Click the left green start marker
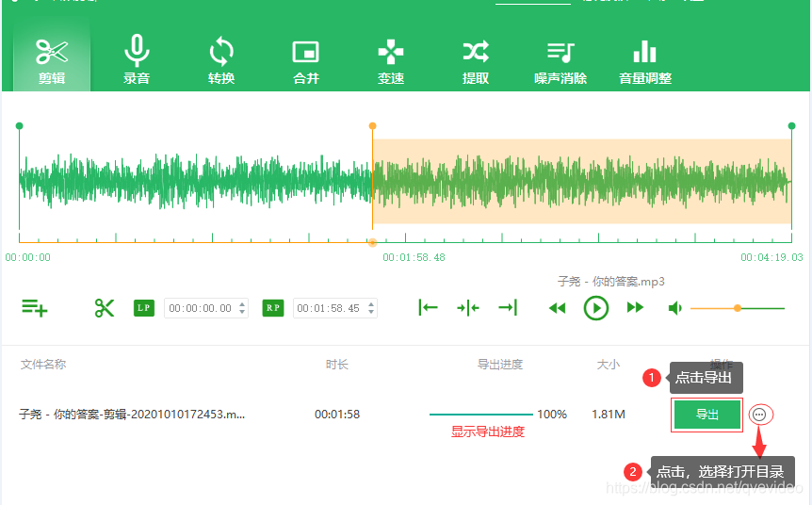Screen dimensions: 812x505 [19, 126]
